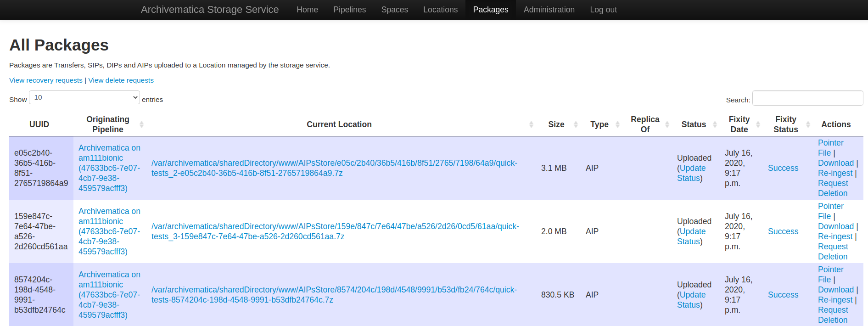The height and width of the screenshot is (326, 868).
Task: Re-ingest the 2.0 MB AIP package
Action: pos(835,236)
